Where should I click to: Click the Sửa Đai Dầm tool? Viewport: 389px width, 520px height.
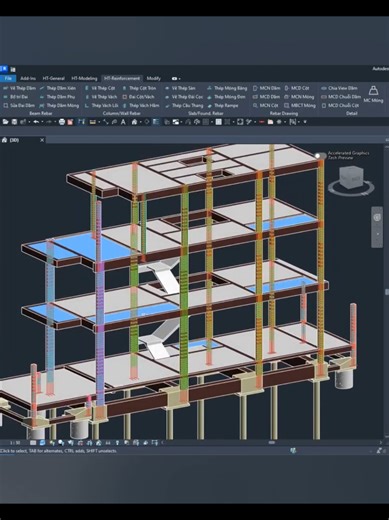click(x=19, y=106)
